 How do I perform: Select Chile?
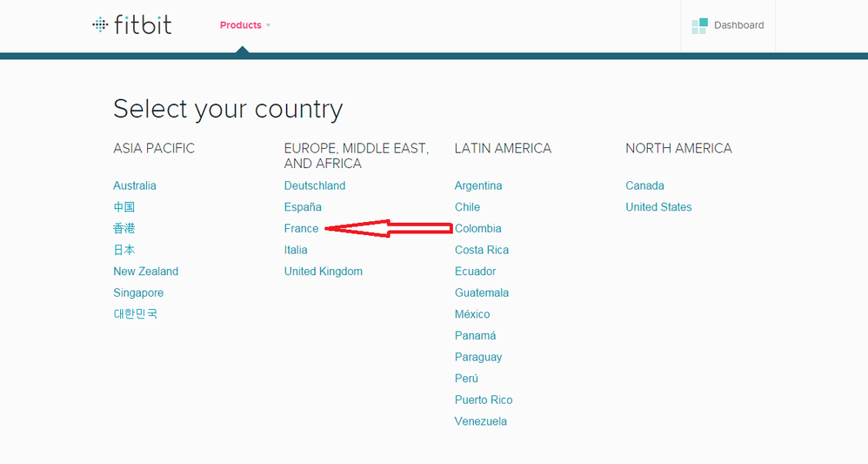467,207
